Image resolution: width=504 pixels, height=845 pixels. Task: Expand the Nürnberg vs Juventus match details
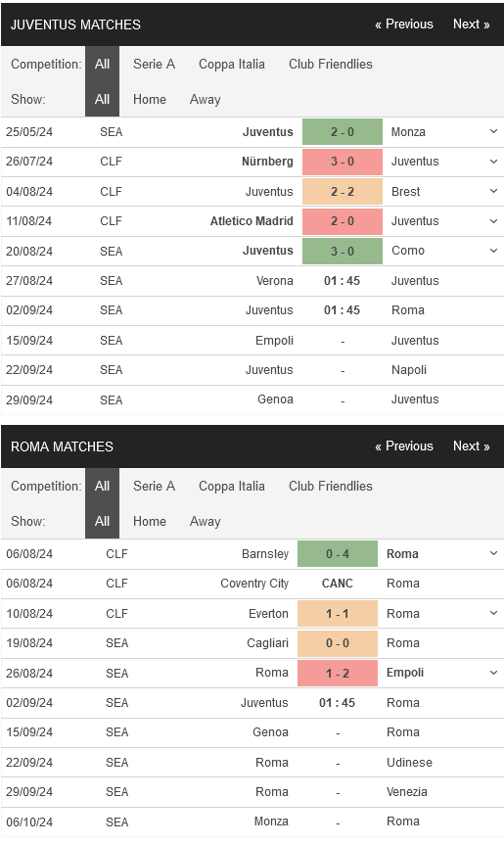pyautogui.click(x=493, y=162)
